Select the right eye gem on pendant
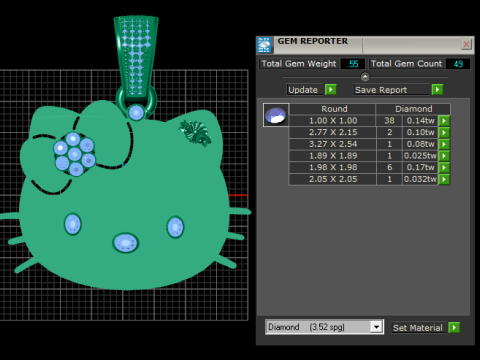The image size is (480, 360). coord(175,227)
